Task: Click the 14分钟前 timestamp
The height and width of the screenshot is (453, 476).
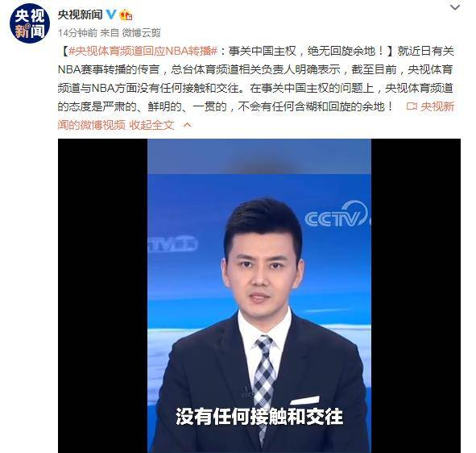Action: point(77,33)
